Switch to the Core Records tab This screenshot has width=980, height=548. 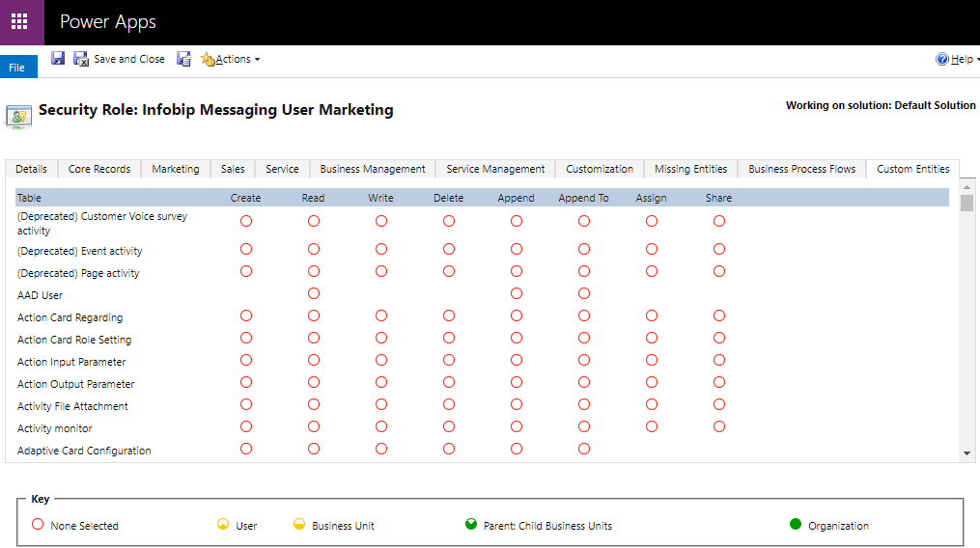[x=99, y=169]
